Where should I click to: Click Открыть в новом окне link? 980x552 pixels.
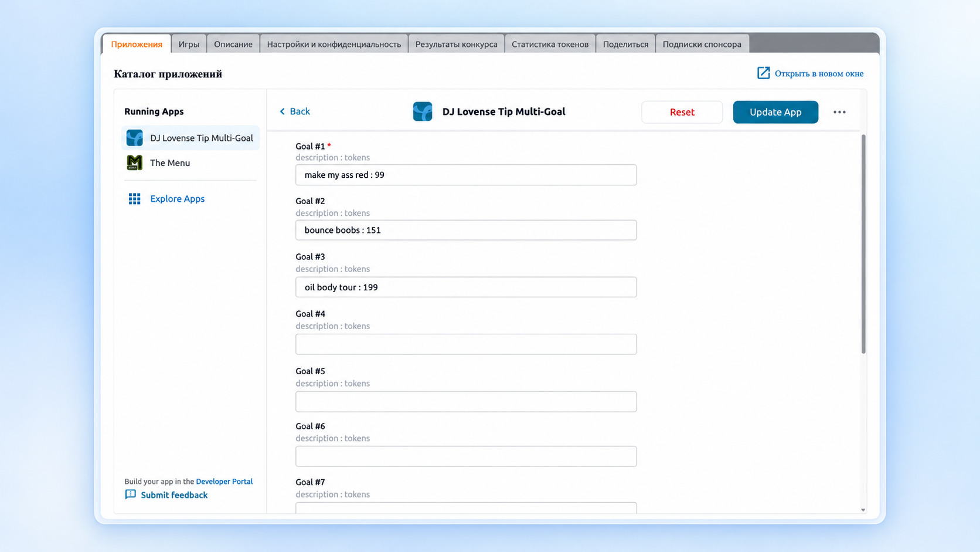(x=819, y=73)
